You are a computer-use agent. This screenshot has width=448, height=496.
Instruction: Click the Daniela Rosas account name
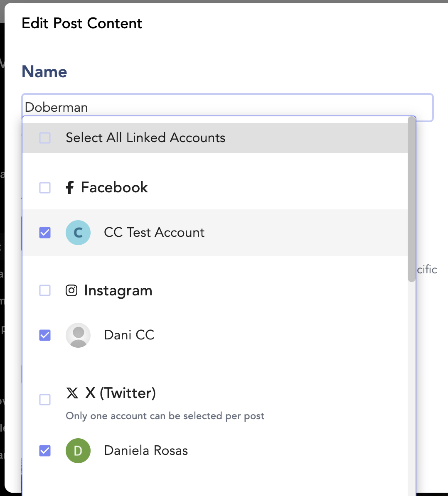(146, 450)
